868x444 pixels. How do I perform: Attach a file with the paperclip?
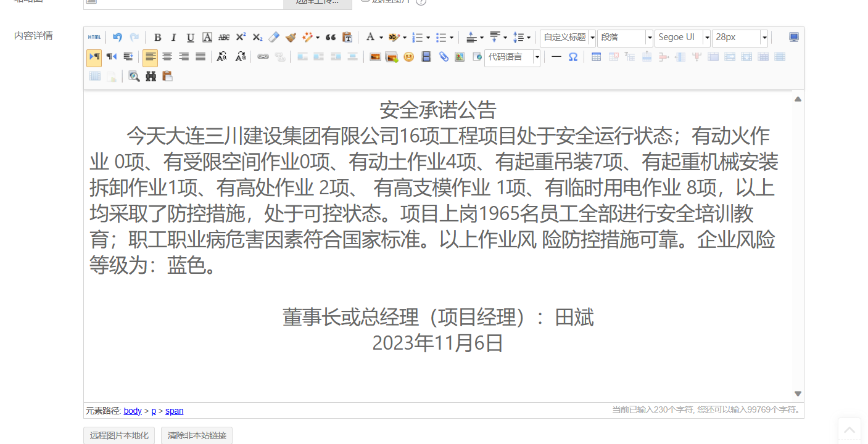coord(443,57)
